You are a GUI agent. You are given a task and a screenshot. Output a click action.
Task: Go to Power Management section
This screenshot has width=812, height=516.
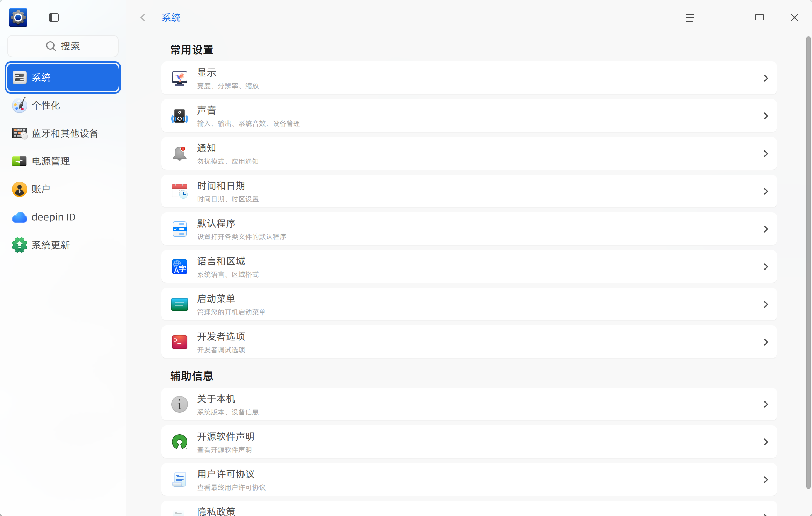pos(50,161)
